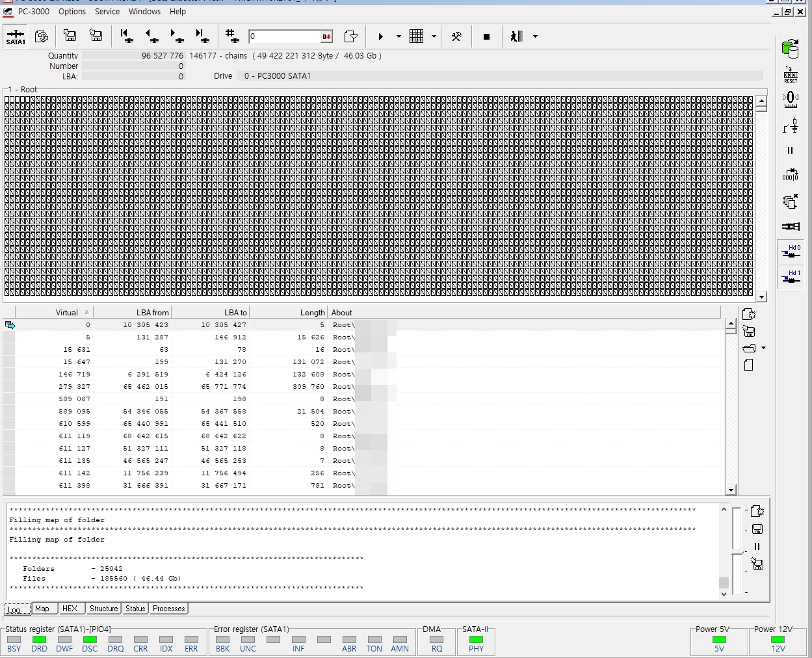Open the grid view dropdown arrow
Viewport: 812px width, 658px height.
click(434, 36)
